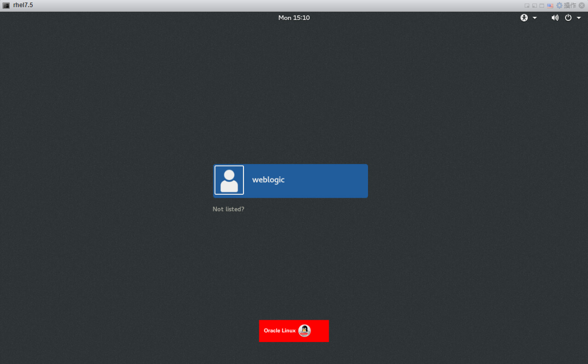This screenshot has height=364, width=588.
Task: Click the Oracle Linux logo banner
Action: (x=294, y=331)
